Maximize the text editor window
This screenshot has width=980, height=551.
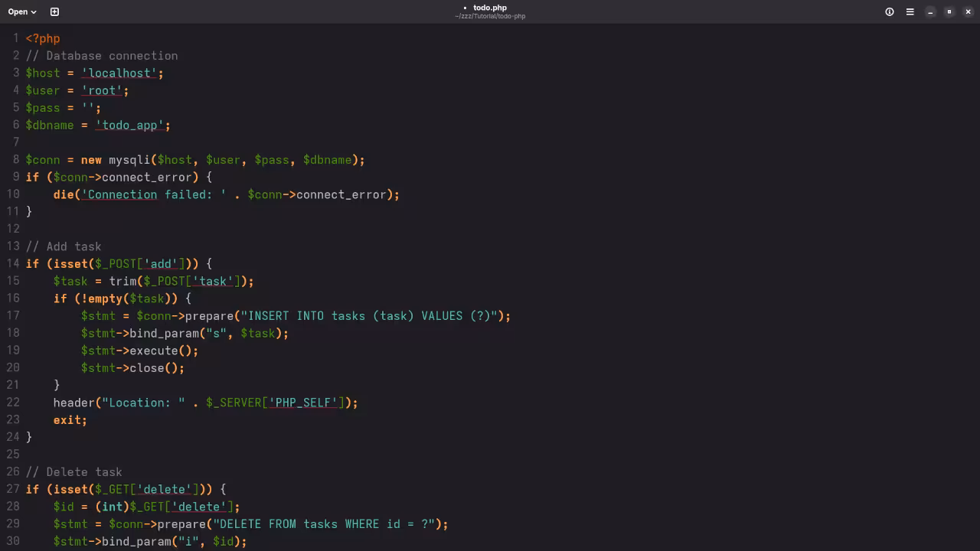(x=949, y=11)
